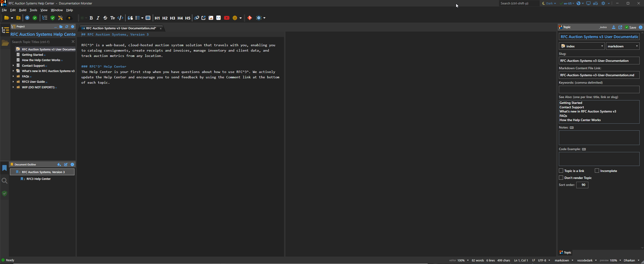Select RFC3 Help Center outline entry
The image size is (644, 264).
coord(38,179)
